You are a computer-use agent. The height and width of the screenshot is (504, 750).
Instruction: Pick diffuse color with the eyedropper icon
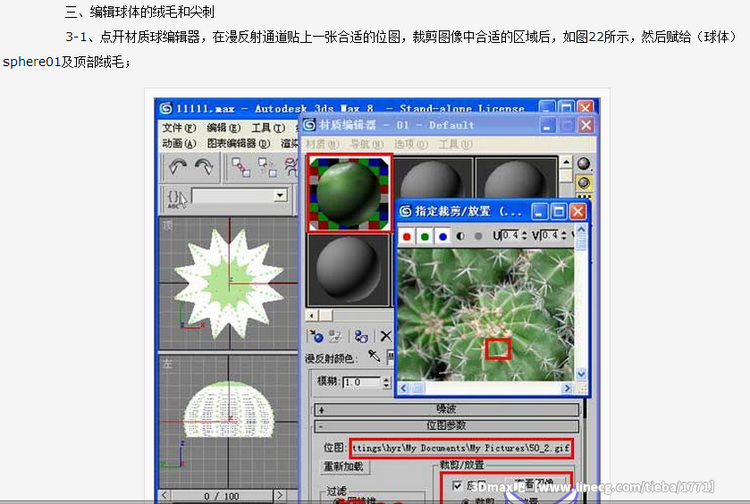point(374,356)
